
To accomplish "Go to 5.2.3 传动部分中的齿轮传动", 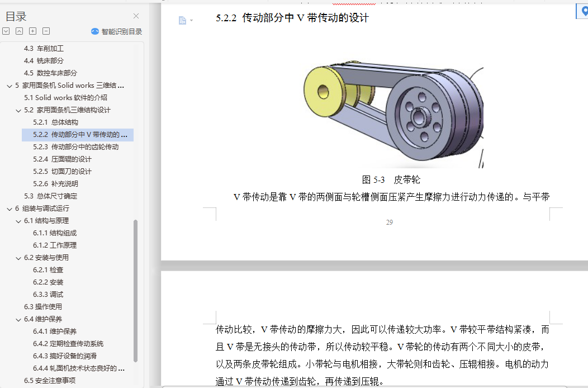I will click(x=76, y=147).
